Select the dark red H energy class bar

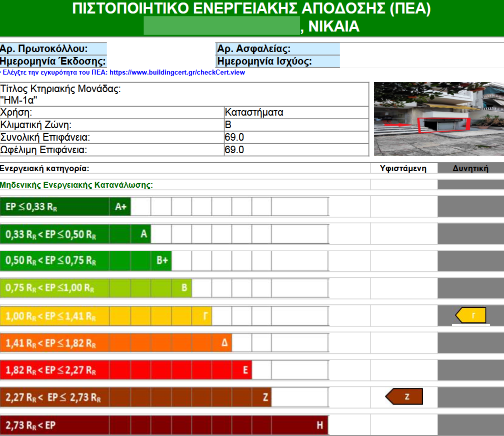(x=164, y=425)
